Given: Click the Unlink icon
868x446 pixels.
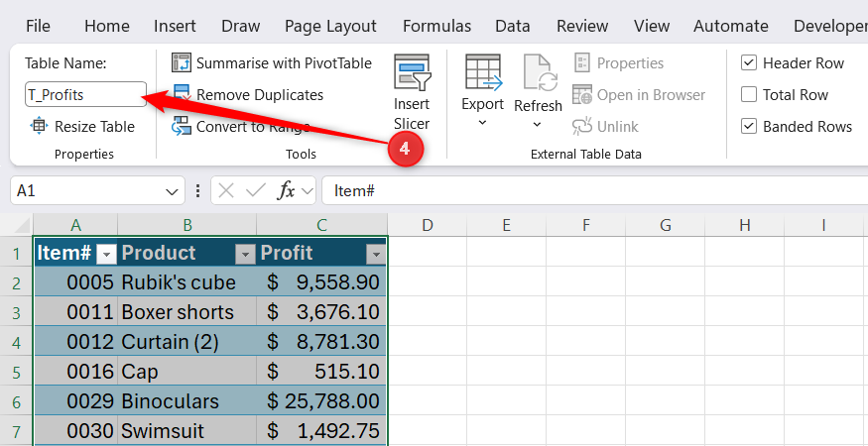Looking at the screenshot, I should 581,127.
